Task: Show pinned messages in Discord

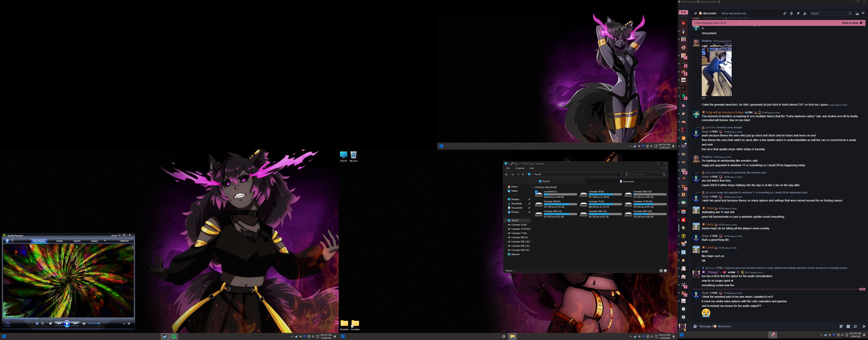Action: (798, 13)
